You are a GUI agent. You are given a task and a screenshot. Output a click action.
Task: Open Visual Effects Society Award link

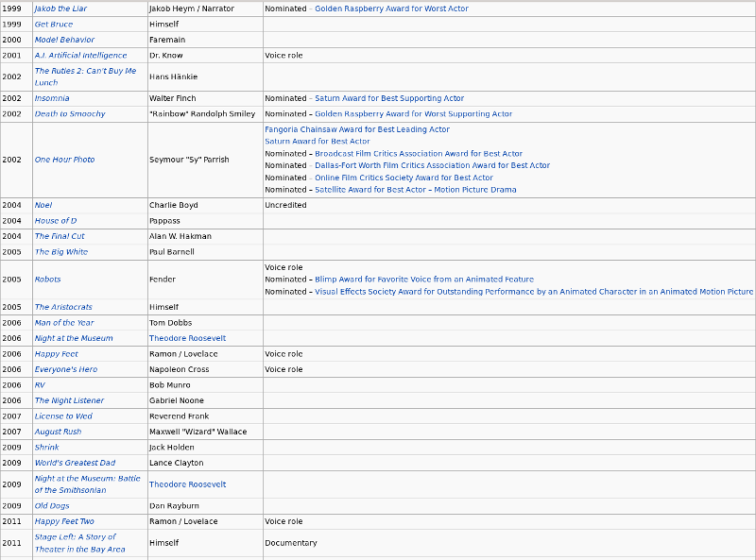coord(534,292)
